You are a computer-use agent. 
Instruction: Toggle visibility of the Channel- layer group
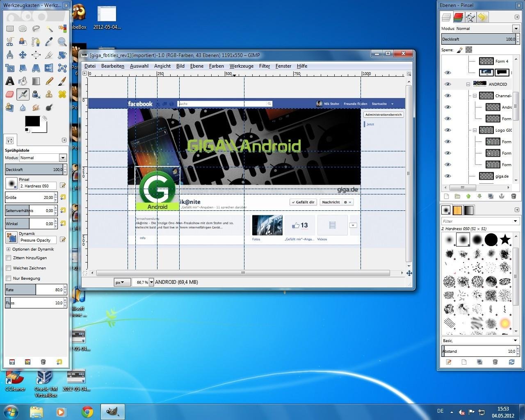click(x=447, y=96)
